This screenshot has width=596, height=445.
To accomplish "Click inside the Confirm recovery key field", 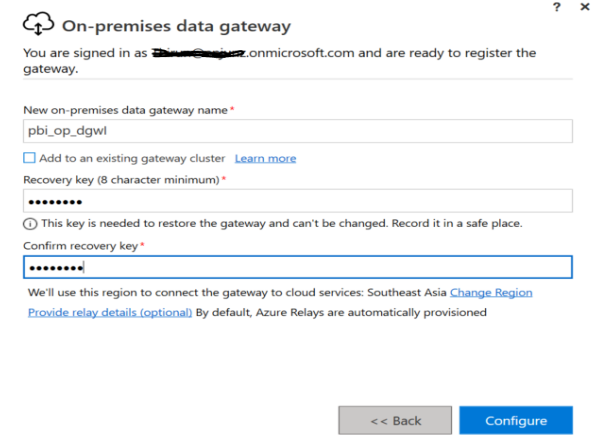I will click(298, 267).
